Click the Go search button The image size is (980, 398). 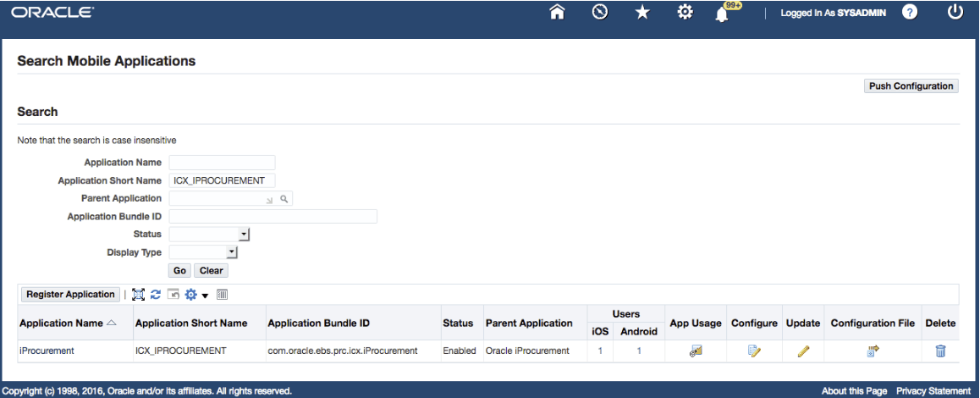pyautogui.click(x=180, y=270)
